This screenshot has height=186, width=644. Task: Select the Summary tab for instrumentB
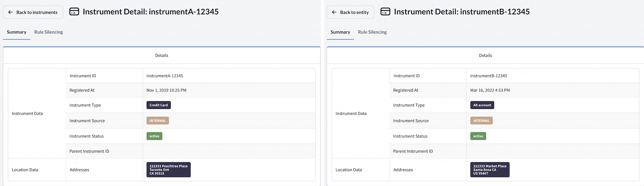[x=340, y=32]
